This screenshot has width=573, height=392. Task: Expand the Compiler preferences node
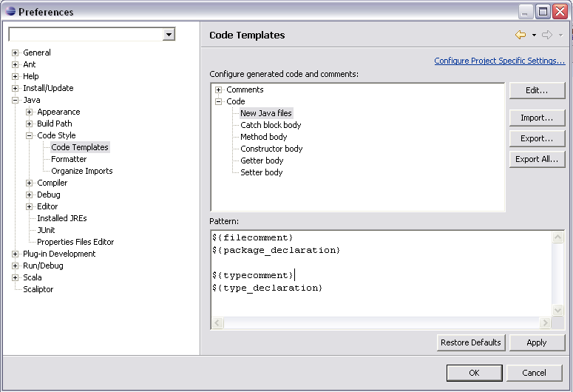pos(30,183)
